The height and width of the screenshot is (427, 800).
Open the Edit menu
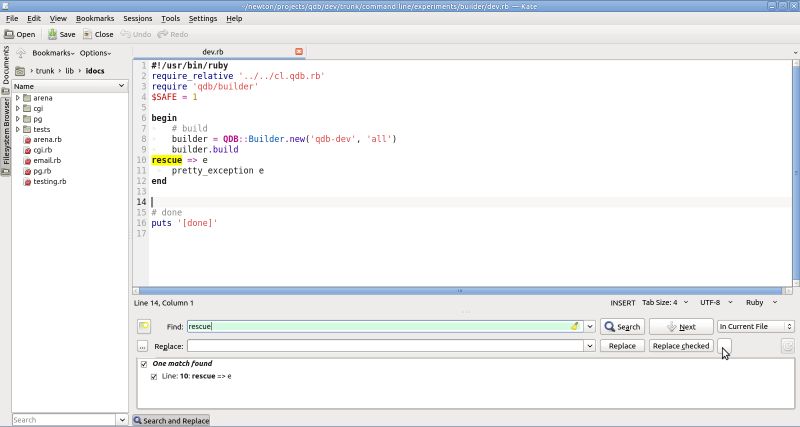click(34, 18)
